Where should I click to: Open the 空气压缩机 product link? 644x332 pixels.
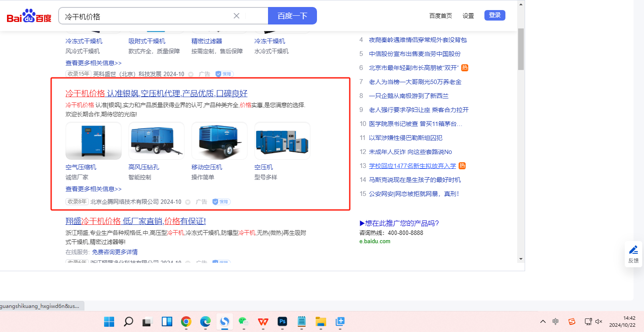[81, 167]
